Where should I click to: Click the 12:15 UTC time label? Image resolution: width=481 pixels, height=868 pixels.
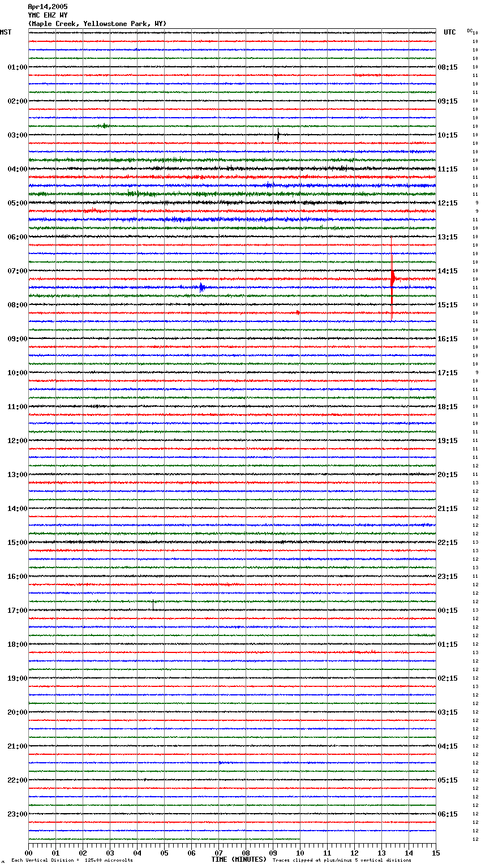tap(448, 203)
